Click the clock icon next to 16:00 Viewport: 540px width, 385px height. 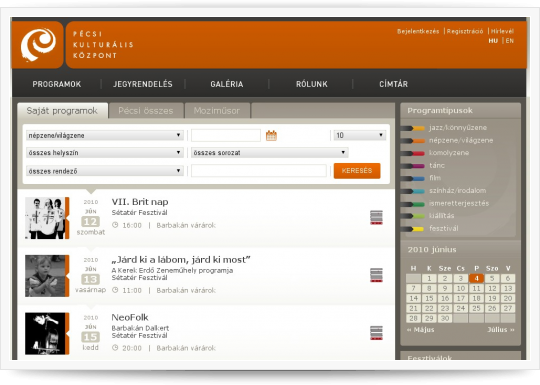(115, 225)
